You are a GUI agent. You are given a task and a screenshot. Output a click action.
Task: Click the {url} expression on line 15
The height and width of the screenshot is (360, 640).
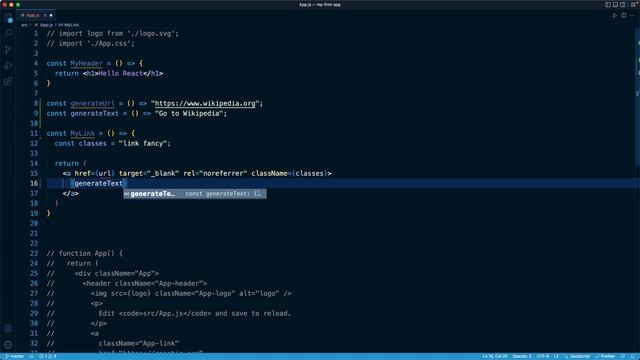coord(104,173)
